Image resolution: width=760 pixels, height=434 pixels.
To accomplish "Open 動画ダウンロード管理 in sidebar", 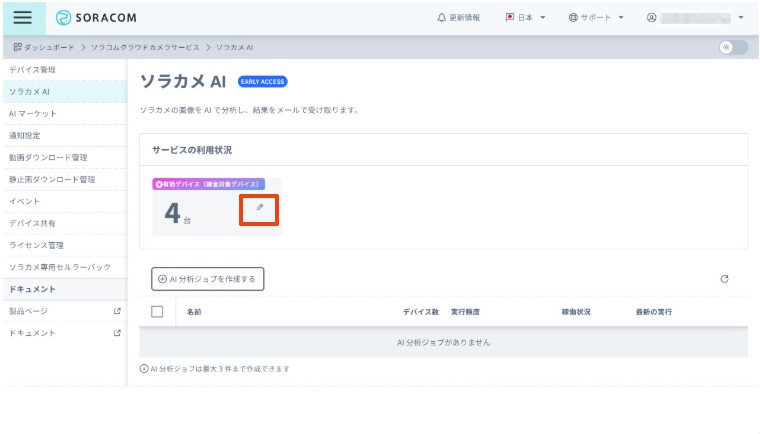I will tap(65, 158).
